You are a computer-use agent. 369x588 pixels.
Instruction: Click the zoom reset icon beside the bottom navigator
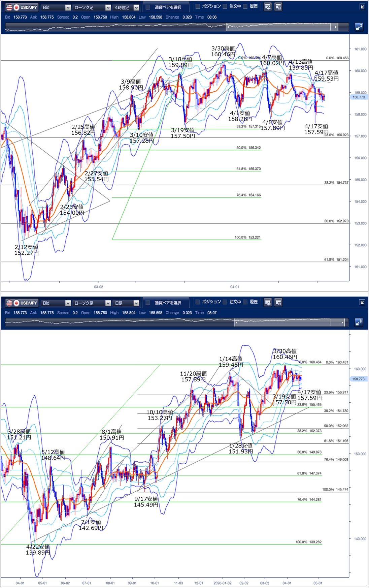(x=359, y=322)
